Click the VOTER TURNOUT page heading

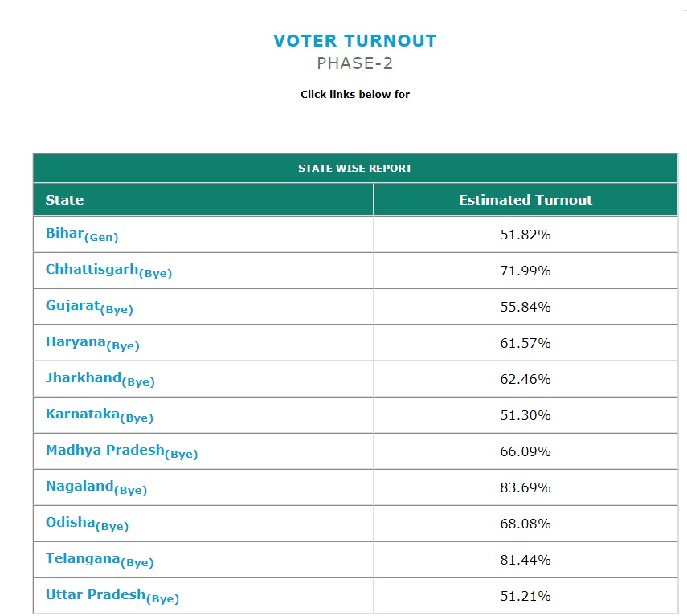tap(355, 41)
